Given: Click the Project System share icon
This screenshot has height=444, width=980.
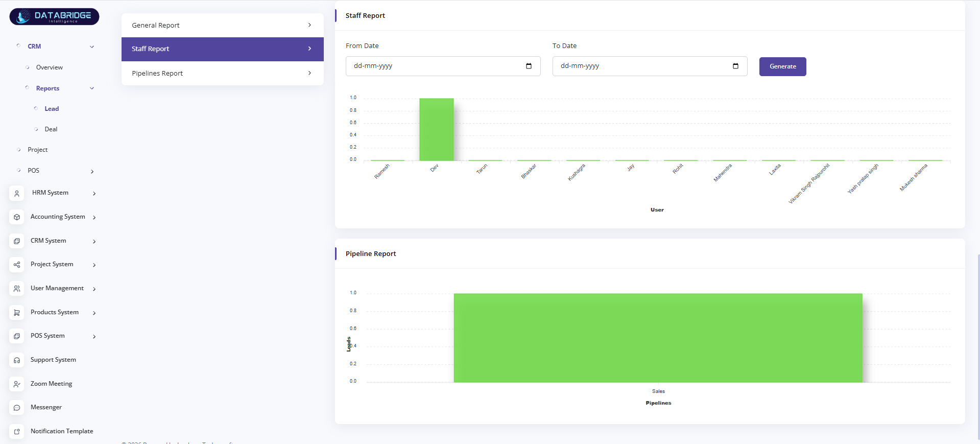Looking at the screenshot, I should (17, 265).
